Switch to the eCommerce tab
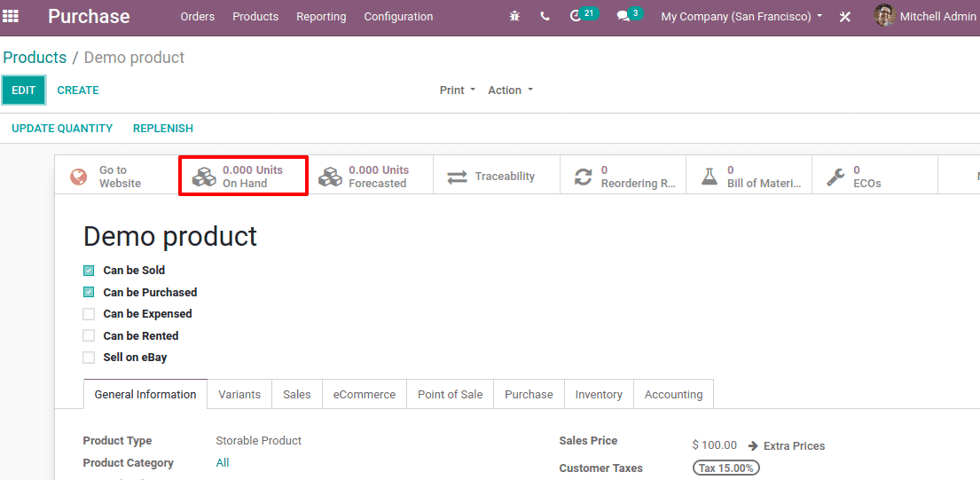The height and width of the screenshot is (480, 980). pyautogui.click(x=365, y=394)
